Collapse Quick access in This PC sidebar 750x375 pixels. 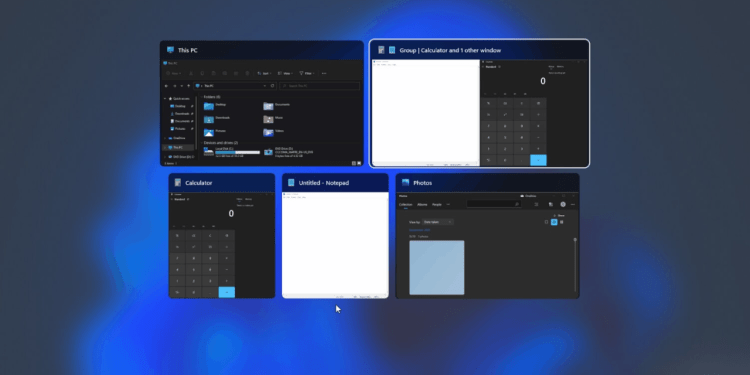(165, 99)
